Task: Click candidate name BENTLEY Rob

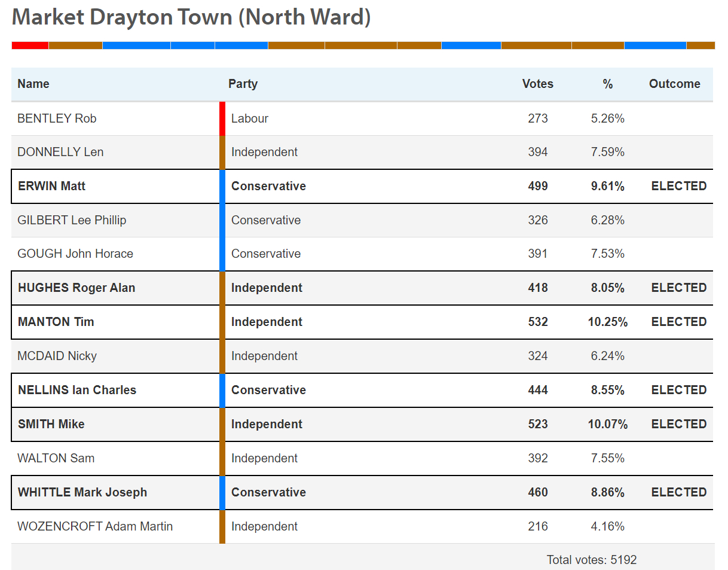Action: (57, 118)
